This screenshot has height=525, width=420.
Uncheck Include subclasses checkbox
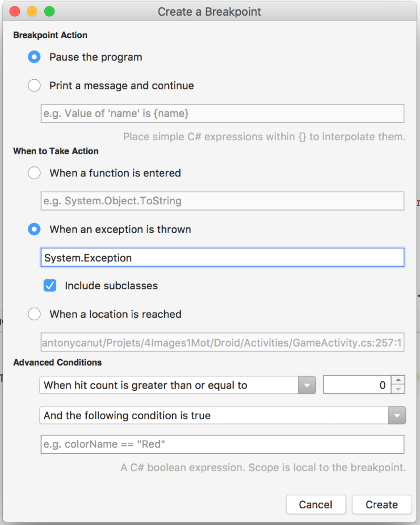coord(50,285)
